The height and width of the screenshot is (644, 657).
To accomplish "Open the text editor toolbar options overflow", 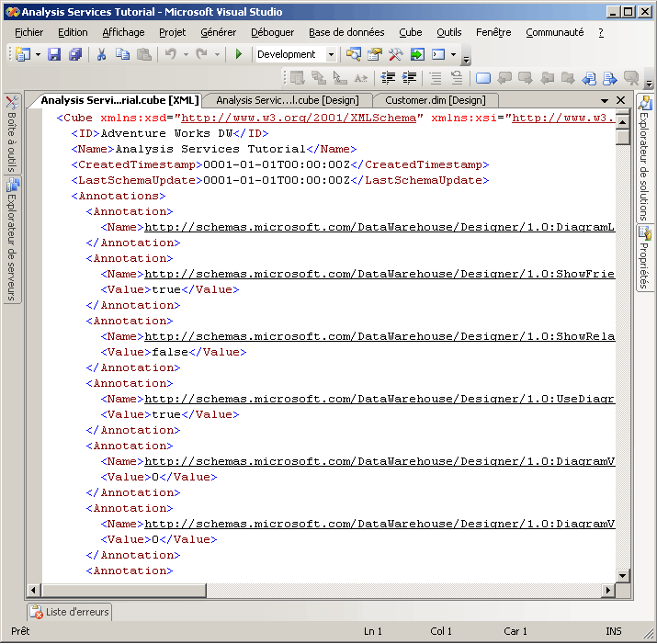I will 649,84.
